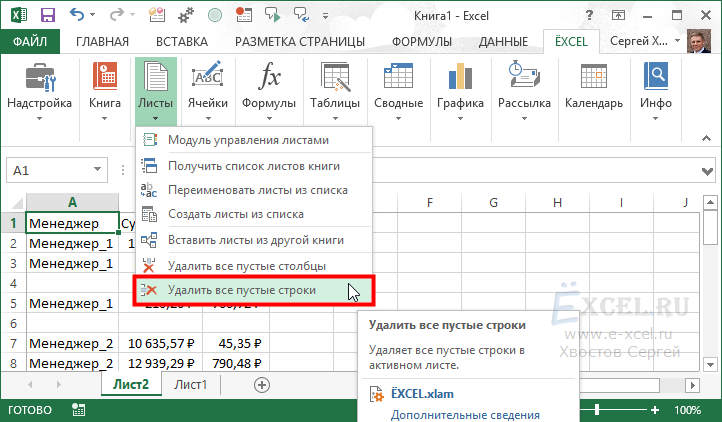Expand the Undo history dropdown arrow
The image size is (722, 422).
(x=93, y=15)
